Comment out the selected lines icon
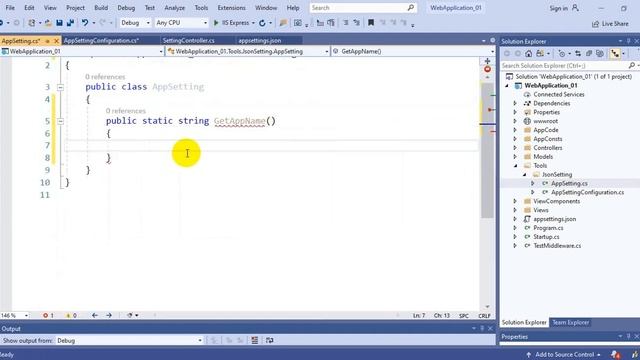Viewport: 640px width, 360px height. click(x=345, y=23)
